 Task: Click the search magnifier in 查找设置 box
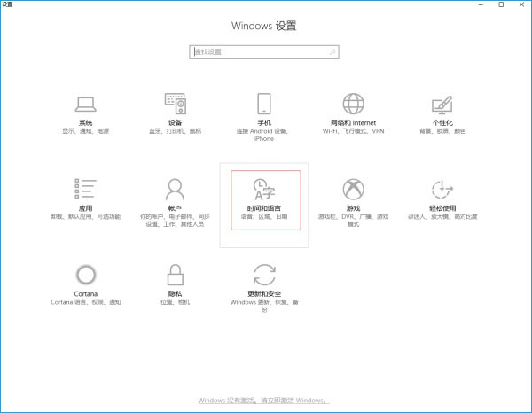(x=332, y=52)
